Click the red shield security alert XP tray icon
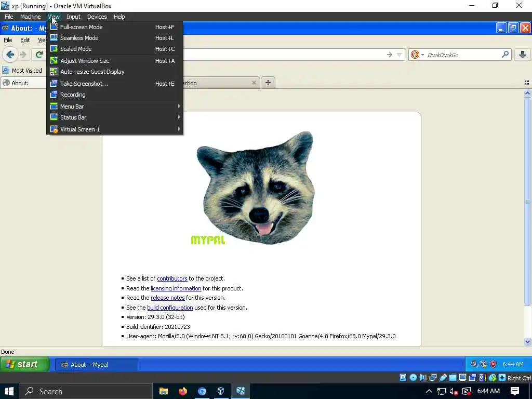Screen dimensions: 532x399 click(x=494, y=364)
